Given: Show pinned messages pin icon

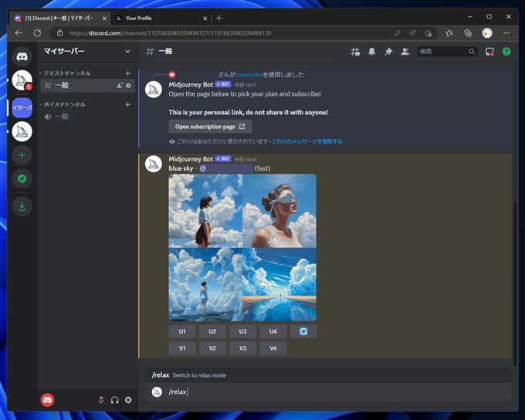Looking at the screenshot, I should point(388,52).
